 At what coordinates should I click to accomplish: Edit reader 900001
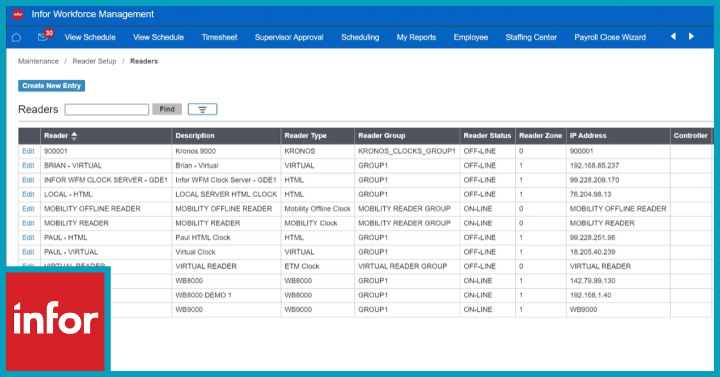coord(28,151)
